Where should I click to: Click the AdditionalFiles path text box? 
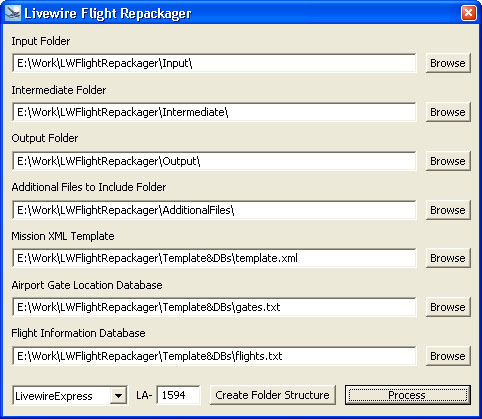tap(214, 210)
